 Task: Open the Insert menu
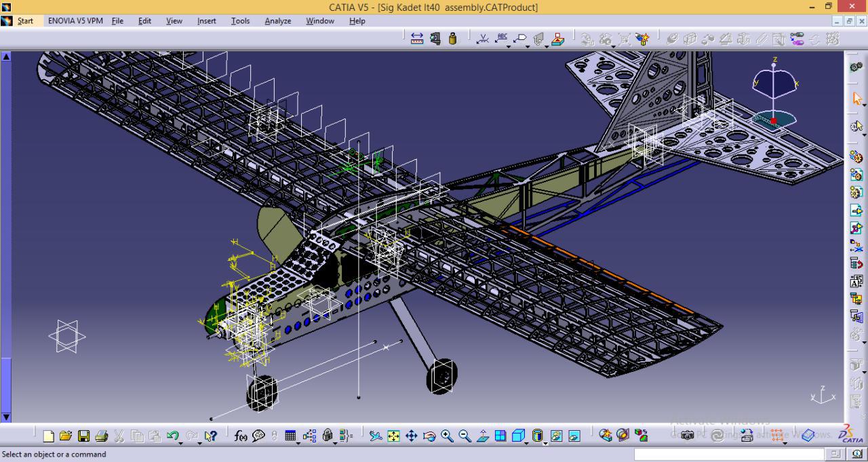click(206, 21)
